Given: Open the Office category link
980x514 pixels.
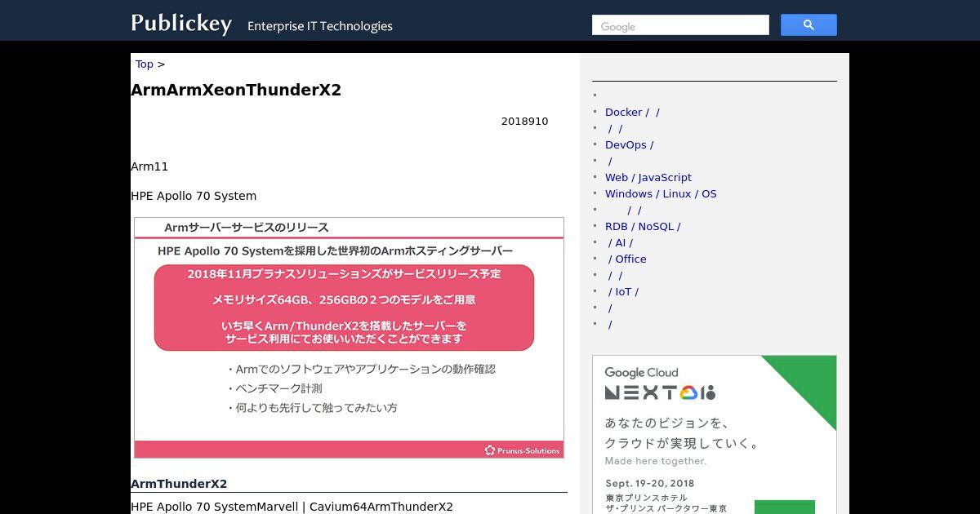Looking at the screenshot, I should pyautogui.click(x=627, y=259).
